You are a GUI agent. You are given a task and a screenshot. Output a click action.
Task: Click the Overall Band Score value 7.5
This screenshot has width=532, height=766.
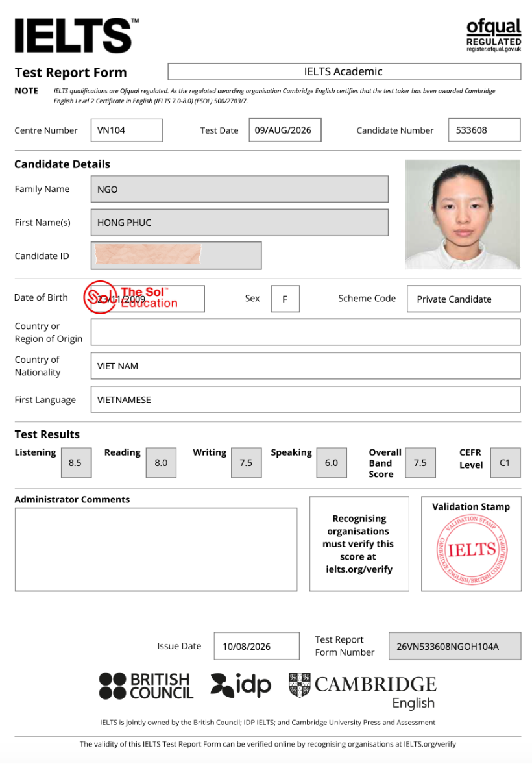pyautogui.click(x=420, y=463)
